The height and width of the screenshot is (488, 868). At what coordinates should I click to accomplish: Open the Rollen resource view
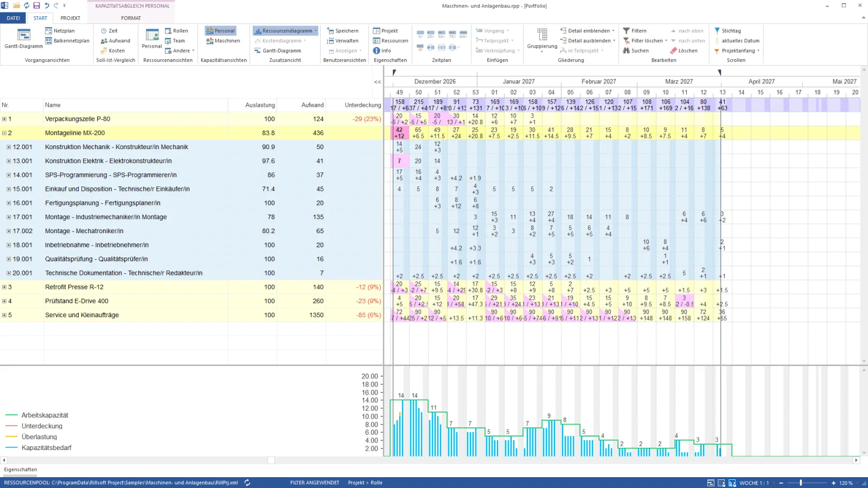(x=176, y=31)
